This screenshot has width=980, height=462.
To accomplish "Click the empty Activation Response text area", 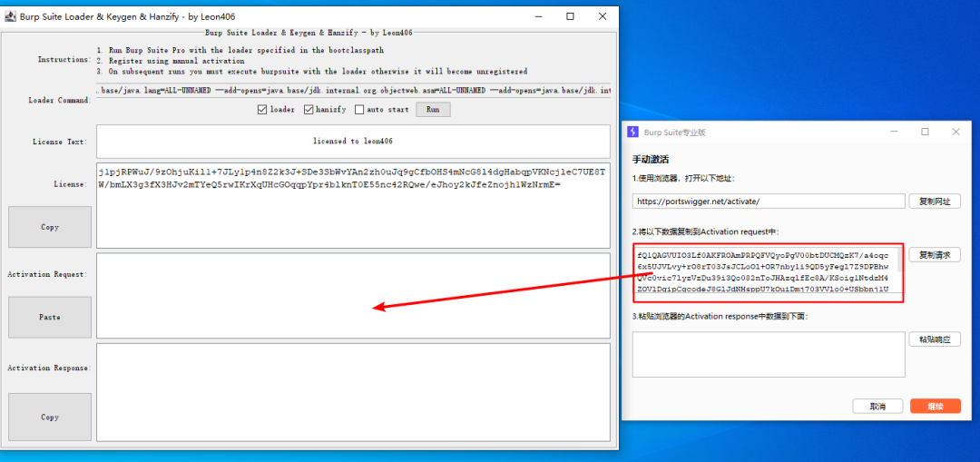I will [353, 392].
